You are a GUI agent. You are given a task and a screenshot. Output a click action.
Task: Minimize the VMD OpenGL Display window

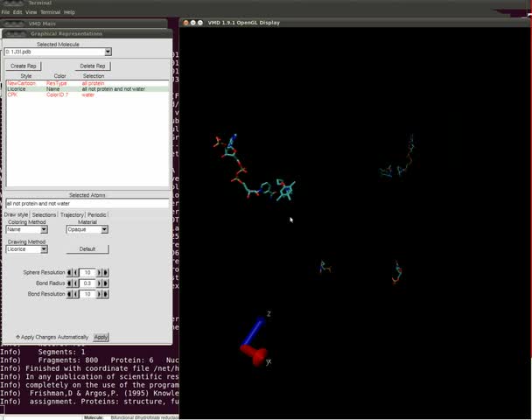click(x=192, y=23)
